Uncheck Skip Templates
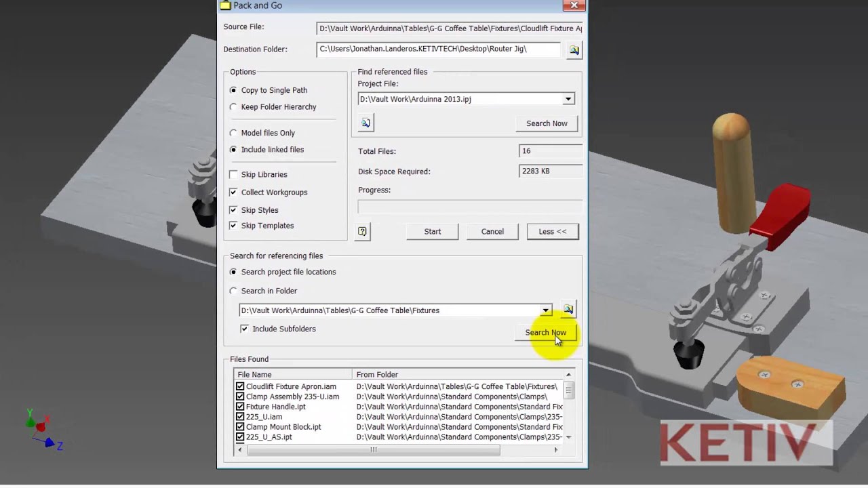This screenshot has width=868, height=488. (233, 226)
